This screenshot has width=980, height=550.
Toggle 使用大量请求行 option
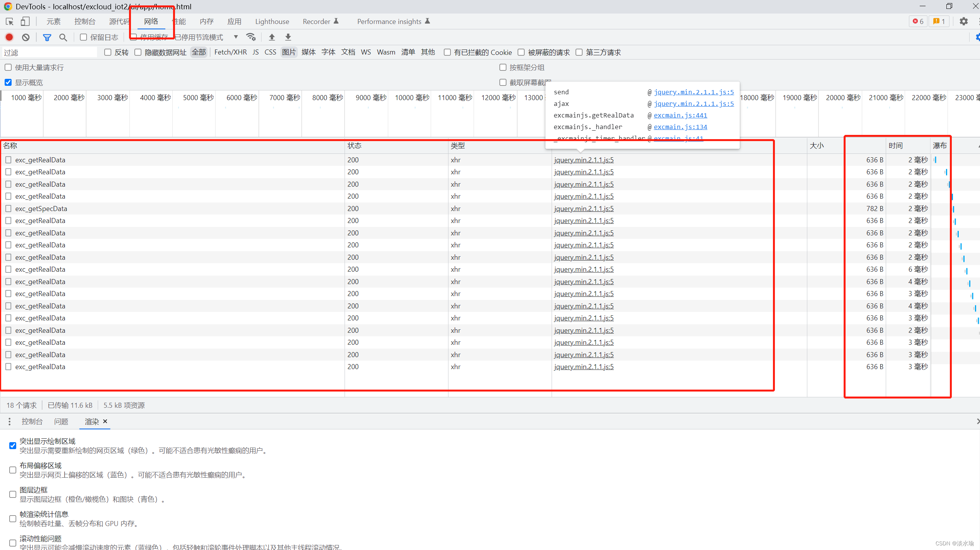pyautogui.click(x=8, y=67)
